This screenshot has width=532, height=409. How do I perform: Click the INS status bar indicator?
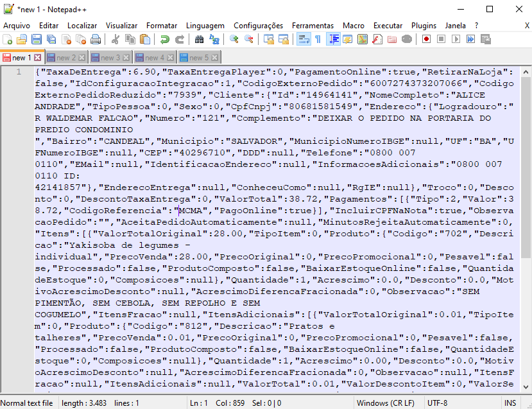coord(510,403)
